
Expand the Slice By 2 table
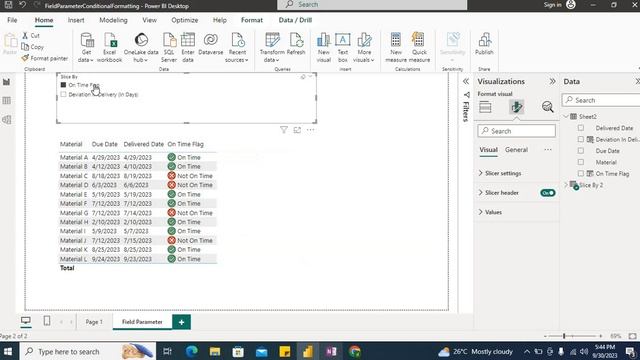(x=566, y=185)
